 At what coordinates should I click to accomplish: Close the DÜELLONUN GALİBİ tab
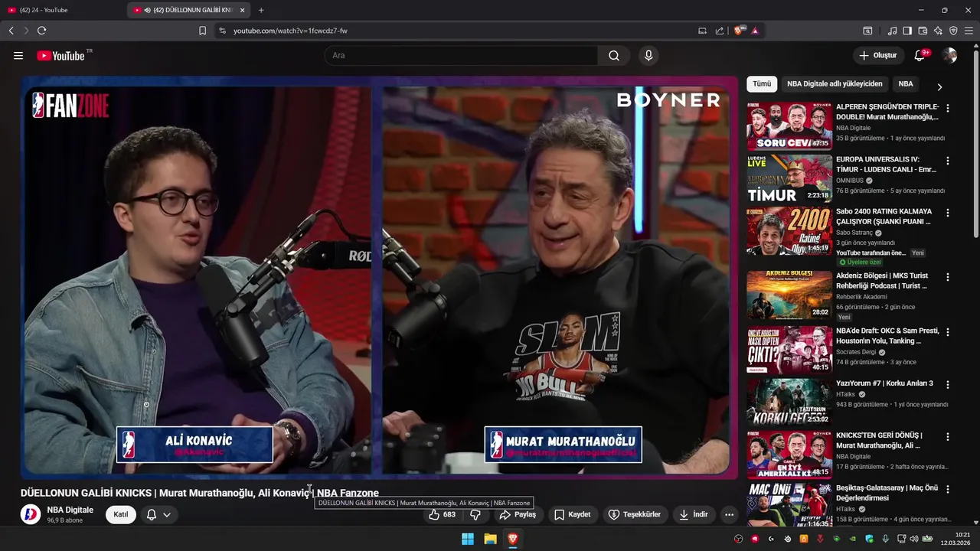click(243, 10)
